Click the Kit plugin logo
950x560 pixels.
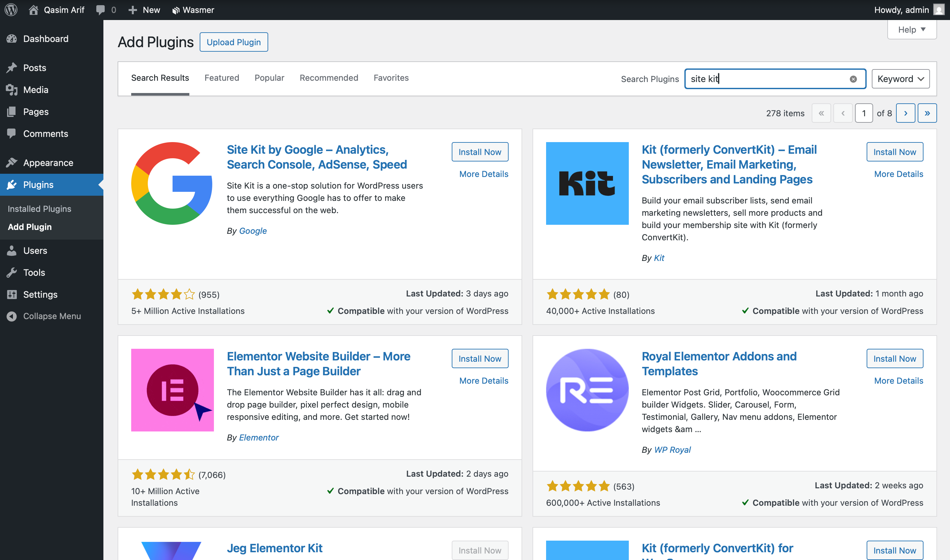[587, 183]
